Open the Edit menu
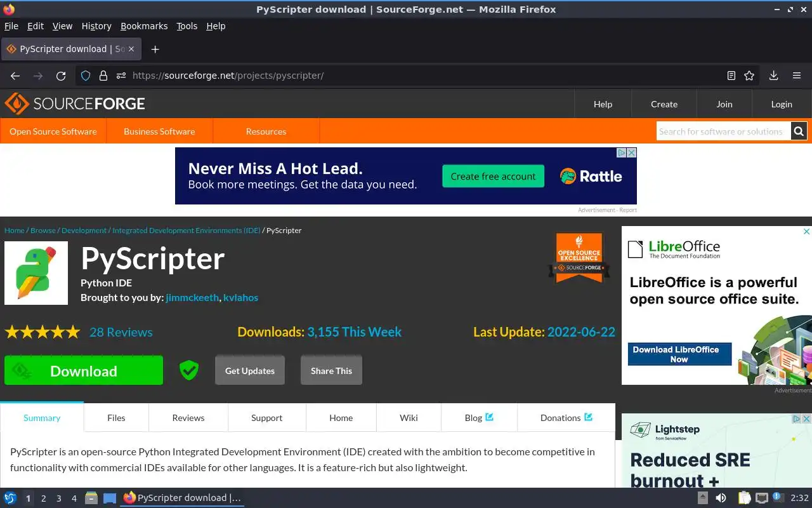Viewport: 812px width, 508px height. click(36, 26)
